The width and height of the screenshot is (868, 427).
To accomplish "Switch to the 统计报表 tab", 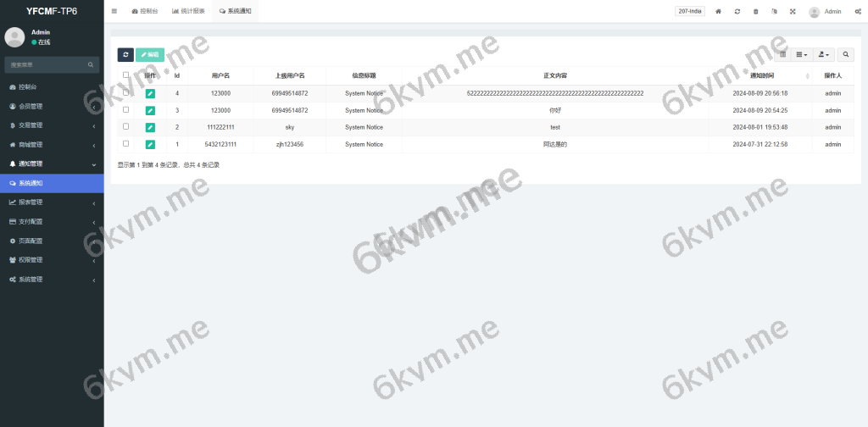I will point(188,12).
